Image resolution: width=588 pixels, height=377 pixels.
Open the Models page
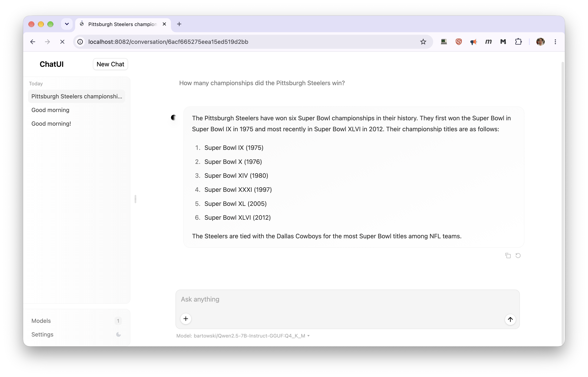coord(77,321)
